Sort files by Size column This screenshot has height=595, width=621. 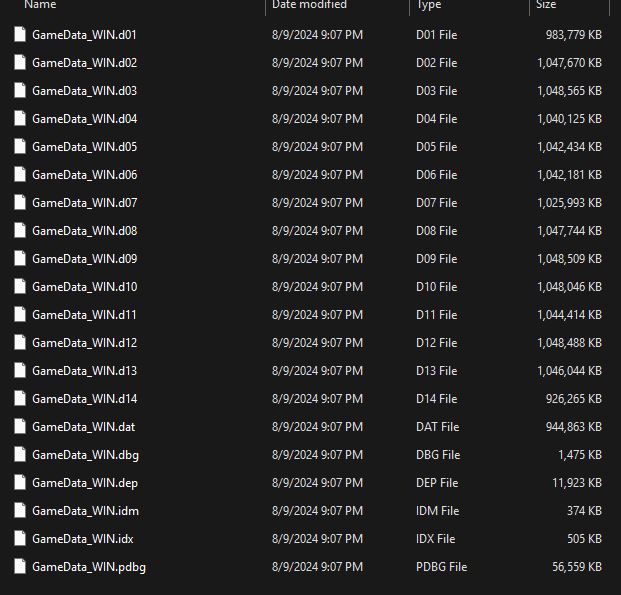click(546, 6)
